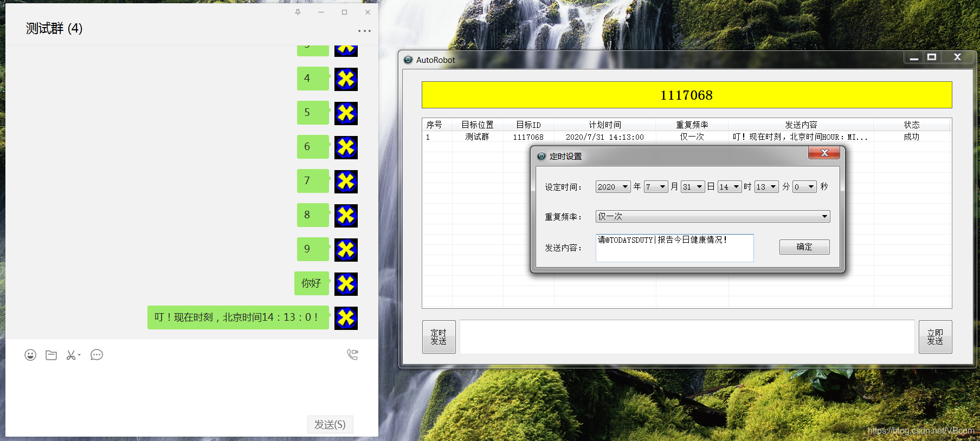
Task: Click the 重复频率 column header
Action: (692, 125)
